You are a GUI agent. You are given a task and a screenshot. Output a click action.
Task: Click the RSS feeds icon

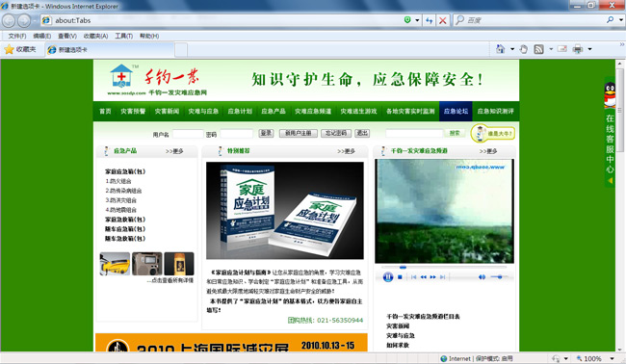pyautogui.click(x=539, y=49)
